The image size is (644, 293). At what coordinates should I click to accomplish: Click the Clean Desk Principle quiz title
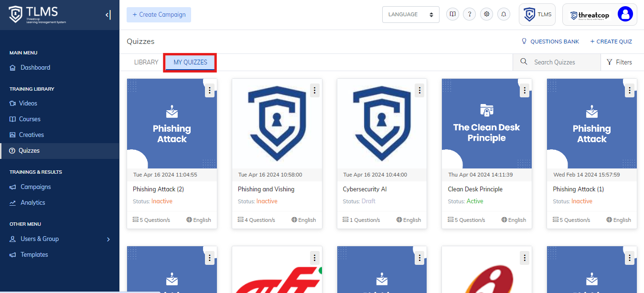coord(475,189)
